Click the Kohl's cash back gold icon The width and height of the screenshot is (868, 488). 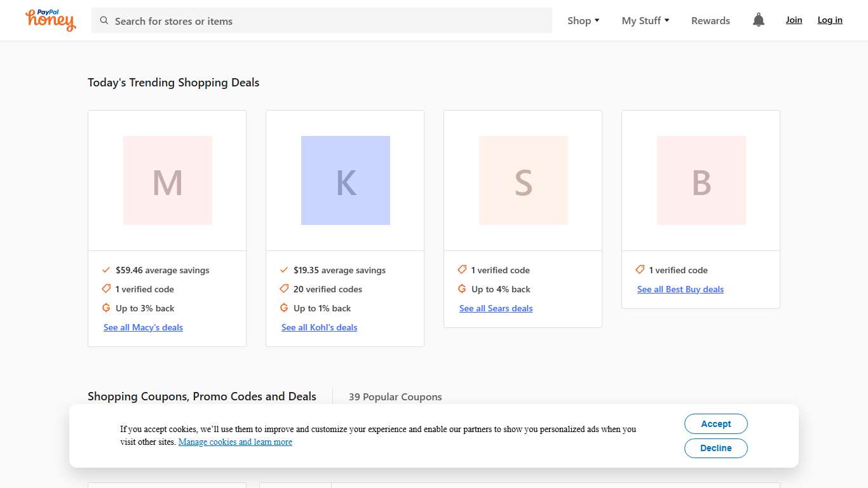click(284, 308)
